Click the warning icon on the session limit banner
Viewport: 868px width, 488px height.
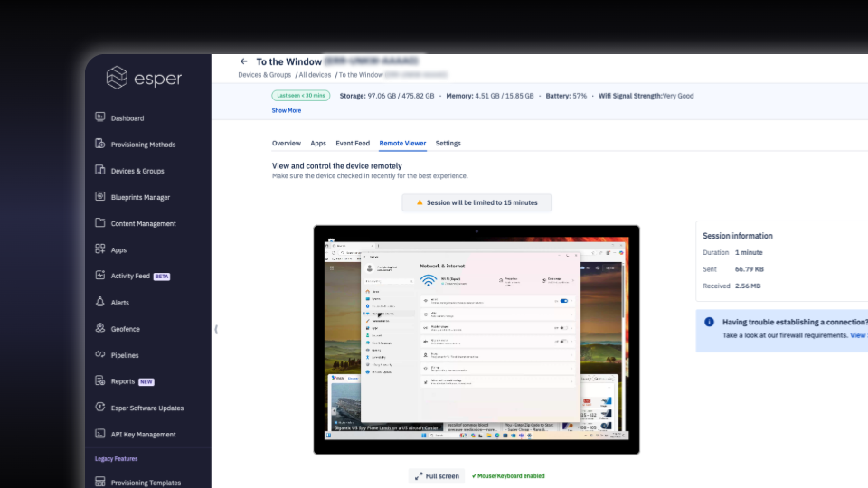[420, 202]
